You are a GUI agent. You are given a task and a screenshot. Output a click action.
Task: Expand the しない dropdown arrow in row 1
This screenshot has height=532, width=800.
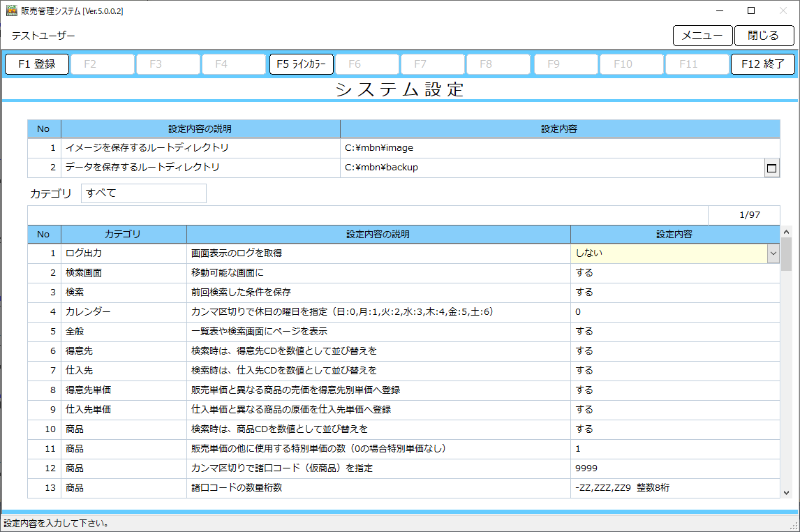pos(773,253)
